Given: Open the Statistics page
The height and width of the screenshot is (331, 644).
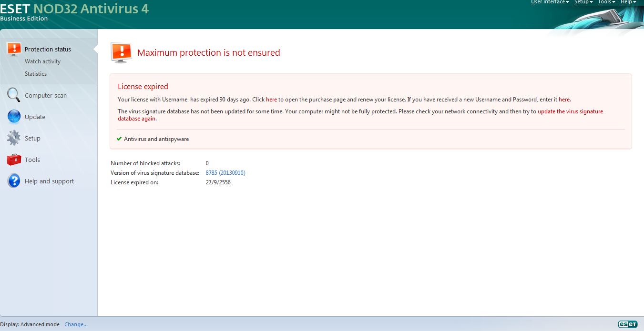Looking at the screenshot, I should 36,74.
